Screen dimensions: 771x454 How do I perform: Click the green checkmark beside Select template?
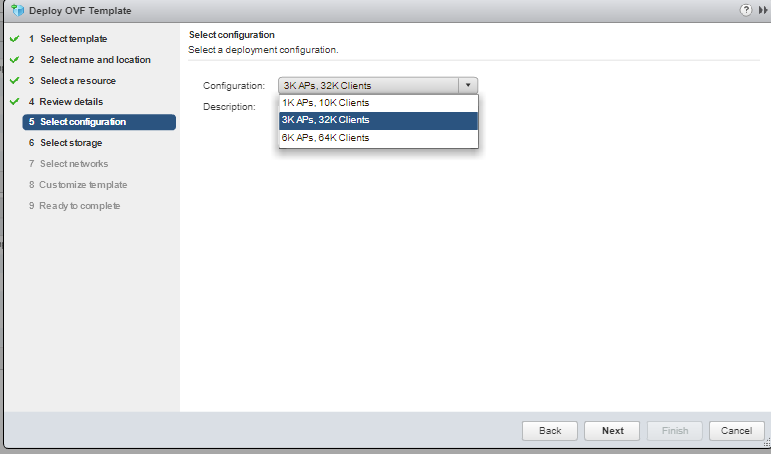pos(14,38)
